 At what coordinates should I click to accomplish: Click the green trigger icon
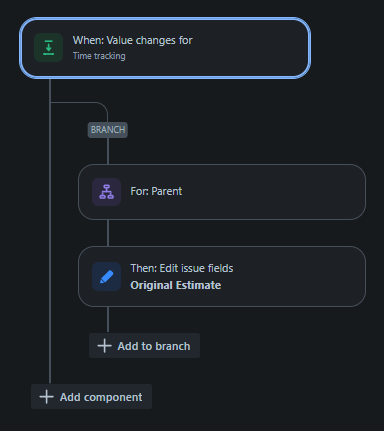48,47
